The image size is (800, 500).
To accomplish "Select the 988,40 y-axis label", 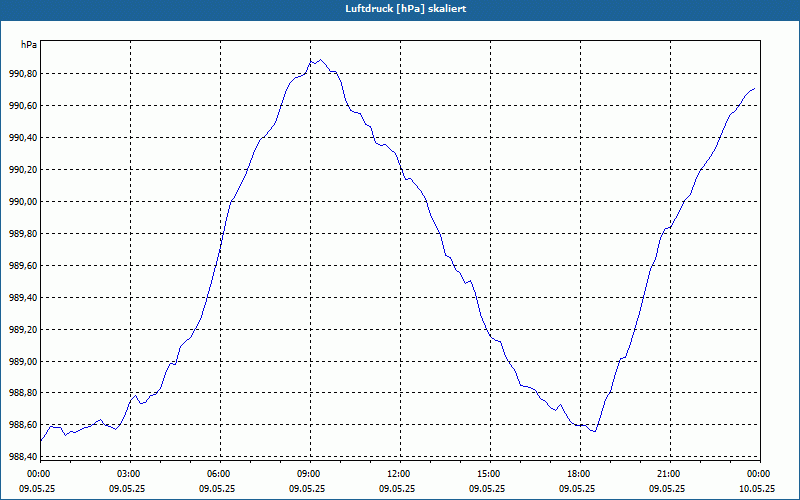I will [23, 457].
